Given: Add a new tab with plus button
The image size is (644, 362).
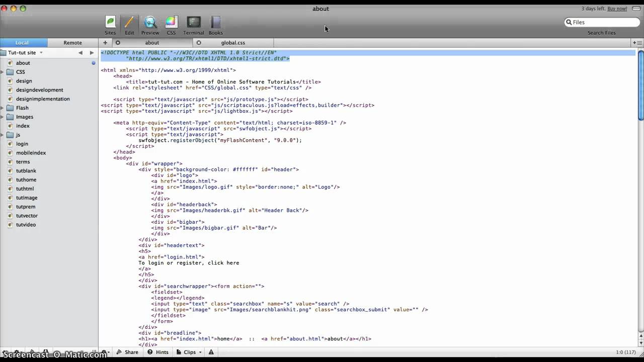Looking at the screenshot, I should 105,43.
